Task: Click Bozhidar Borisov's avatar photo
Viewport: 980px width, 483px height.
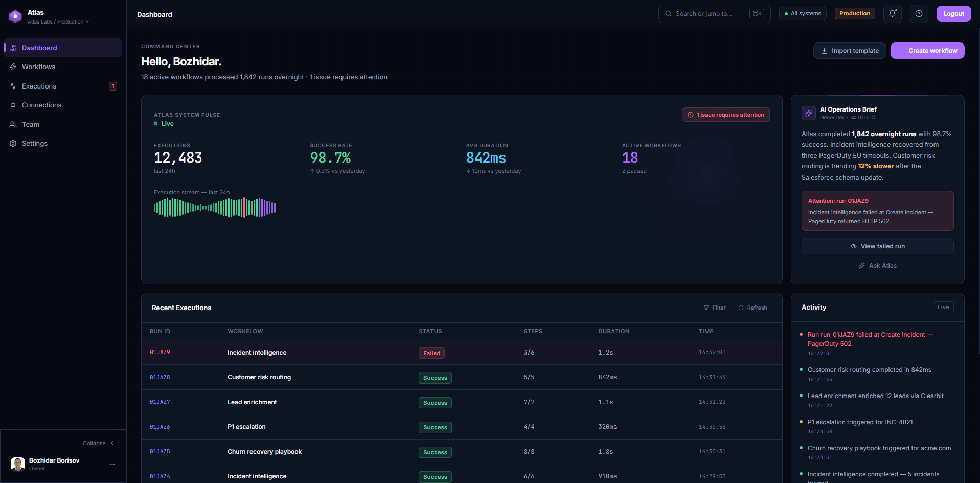Action: (x=18, y=464)
